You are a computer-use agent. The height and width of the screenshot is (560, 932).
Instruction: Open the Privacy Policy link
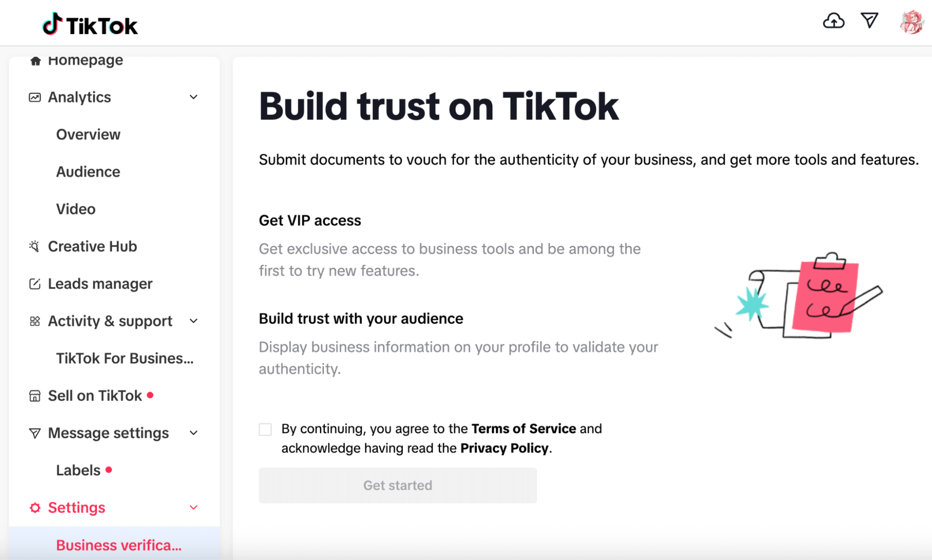[x=504, y=448]
